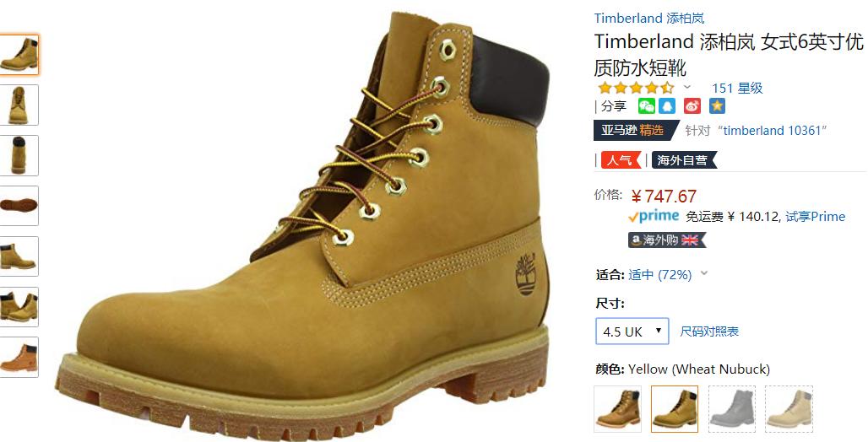Click the Prime logo badge

(654, 216)
